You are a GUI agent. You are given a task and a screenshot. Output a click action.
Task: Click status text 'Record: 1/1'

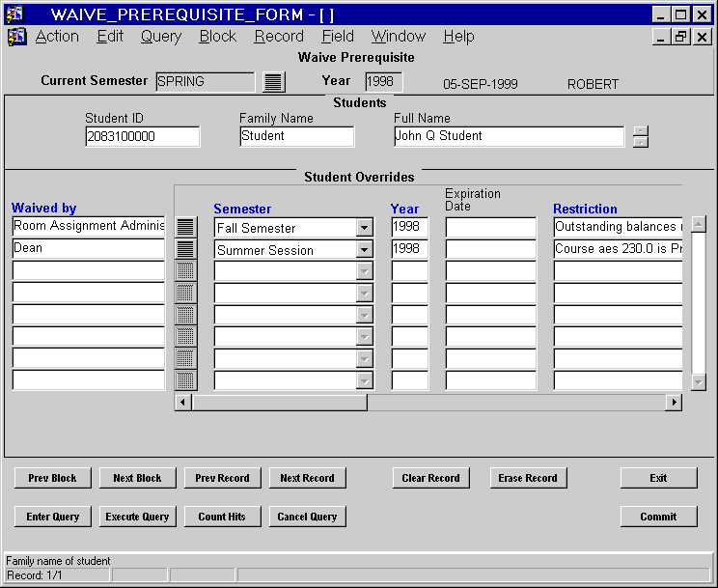pos(35,575)
